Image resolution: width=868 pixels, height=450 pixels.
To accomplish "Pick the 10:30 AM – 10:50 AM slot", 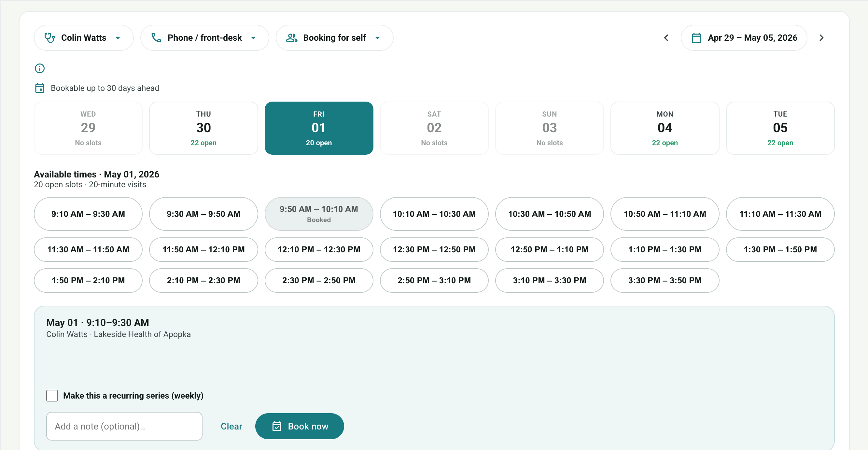I will 549,214.
